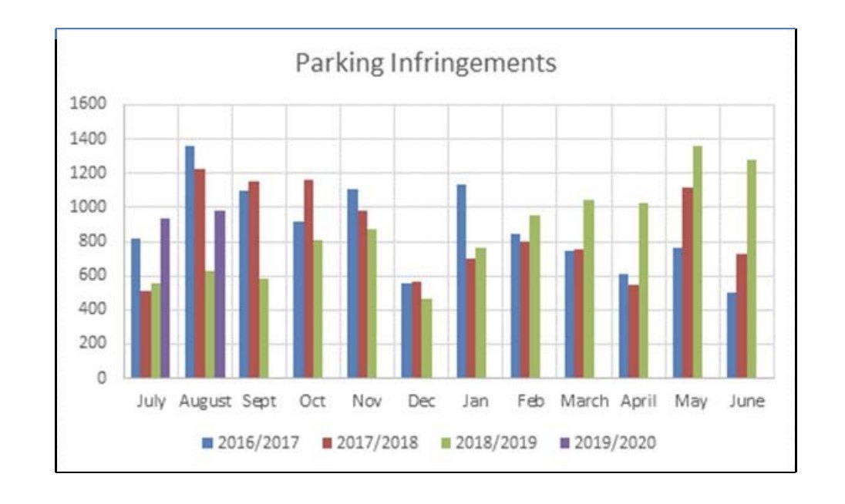This screenshot has height=504, width=845.
Task: Select the purple 2019/2020 legend swatch
Action: pyautogui.click(x=564, y=443)
